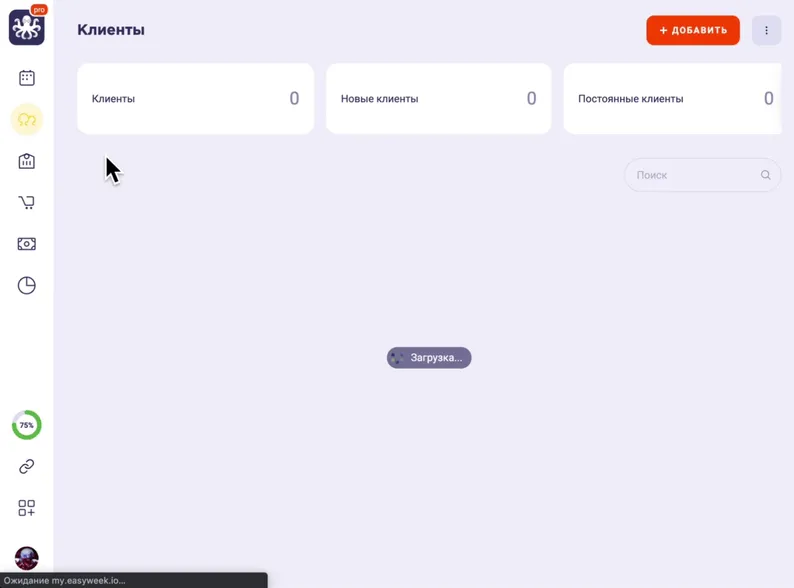
Task: Click the magnifier icon in search
Action: 766,175
